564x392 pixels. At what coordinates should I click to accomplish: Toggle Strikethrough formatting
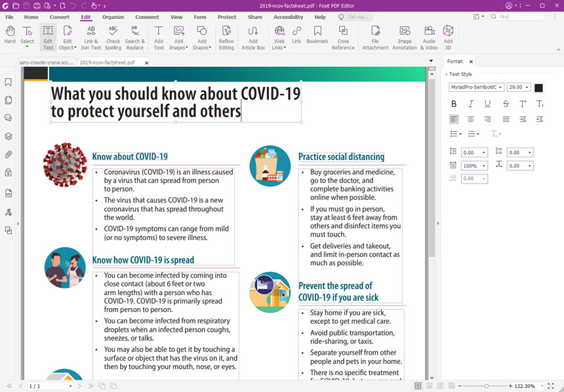pos(506,104)
